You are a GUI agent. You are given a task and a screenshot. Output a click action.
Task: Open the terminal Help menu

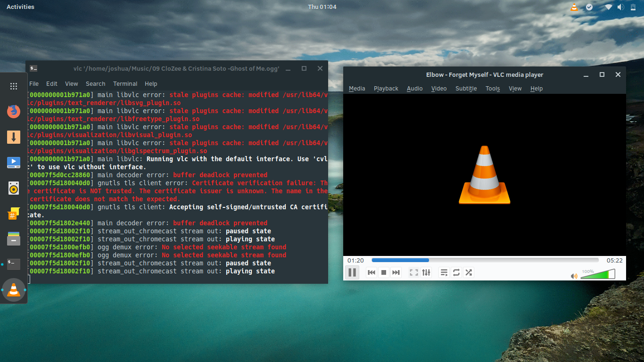click(151, 84)
